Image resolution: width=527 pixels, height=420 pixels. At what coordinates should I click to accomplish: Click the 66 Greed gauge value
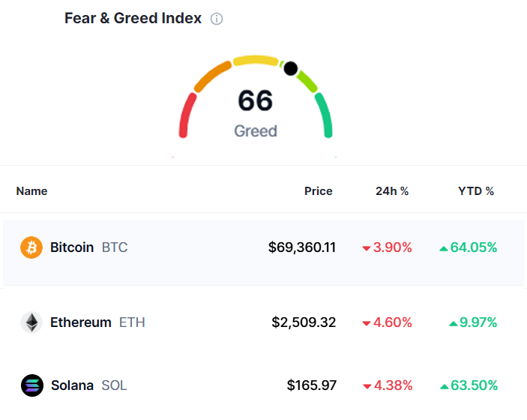tap(256, 101)
